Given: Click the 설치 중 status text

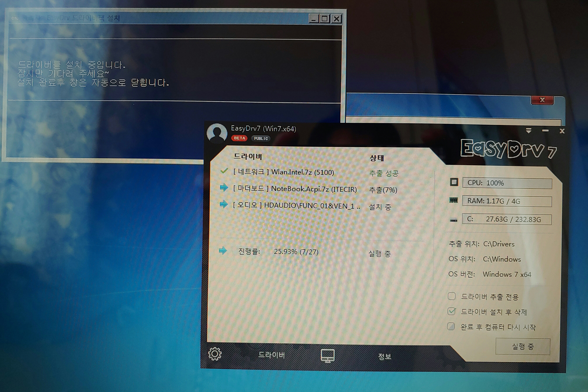Looking at the screenshot, I should point(380,207).
